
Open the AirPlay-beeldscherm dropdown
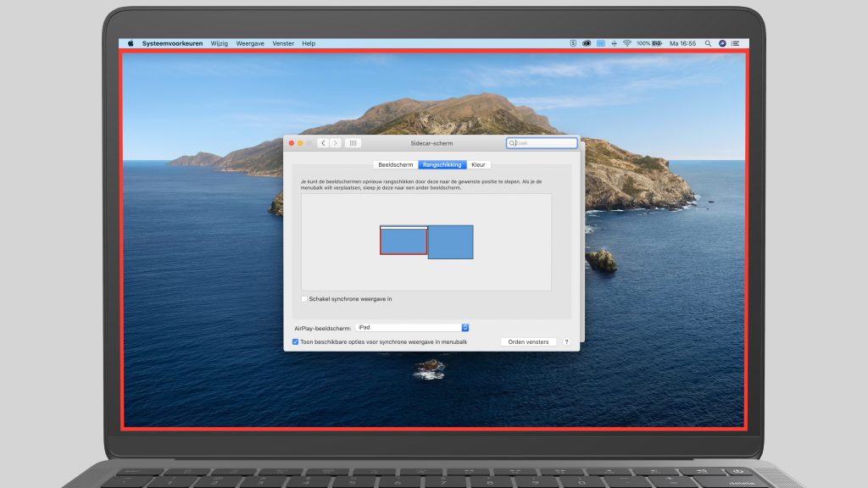[x=412, y=327]
